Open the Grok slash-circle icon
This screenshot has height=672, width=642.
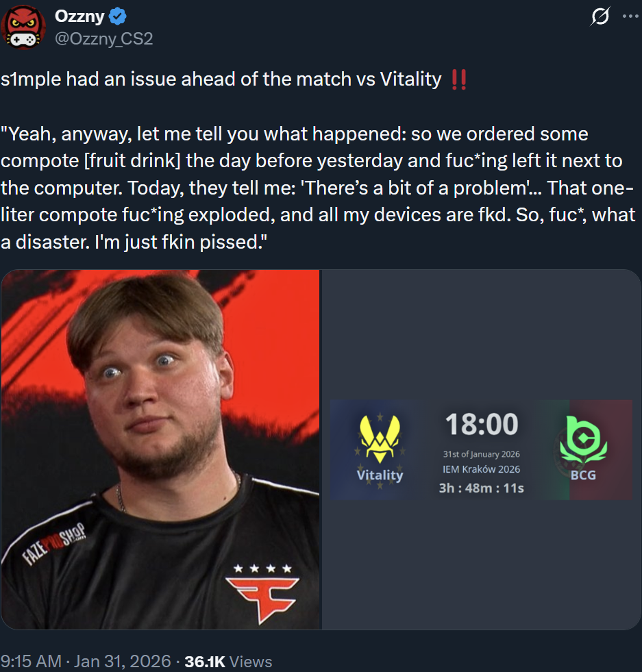click(x=600, y=16)
